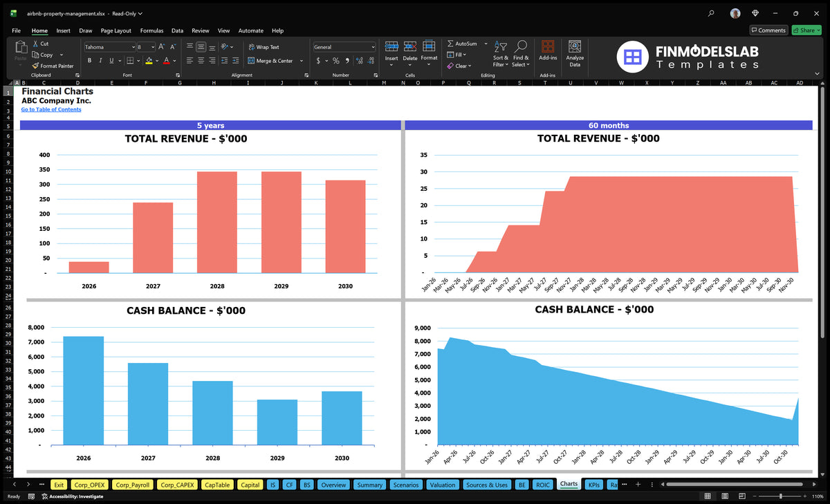Click the green Share button
The image size is (830, 504).
(x=806, y=30)
